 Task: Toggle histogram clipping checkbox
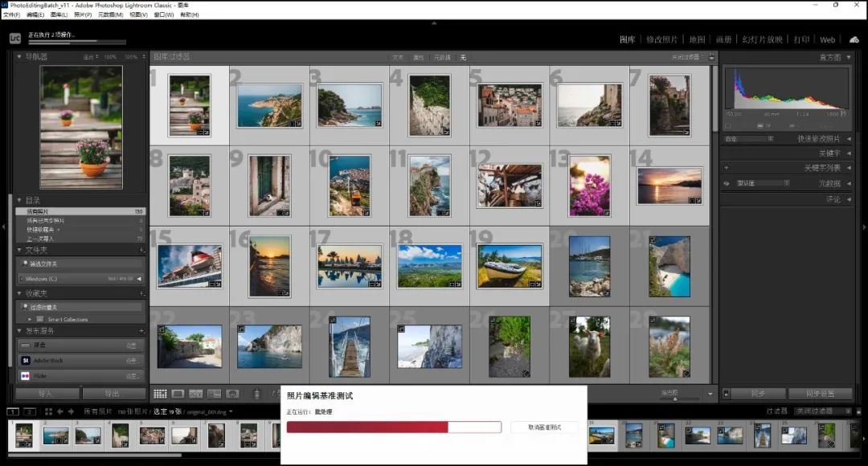728,126
